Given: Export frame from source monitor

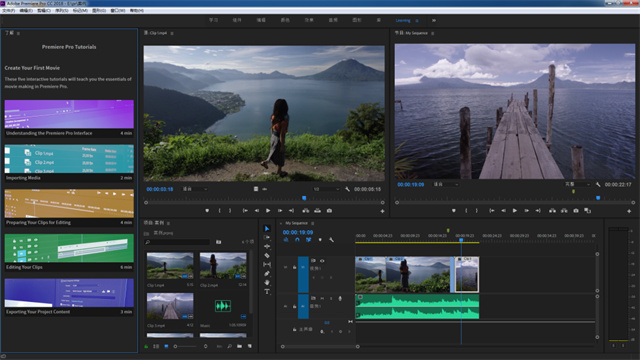Looking at the screenshot, I should pos(329,211).
